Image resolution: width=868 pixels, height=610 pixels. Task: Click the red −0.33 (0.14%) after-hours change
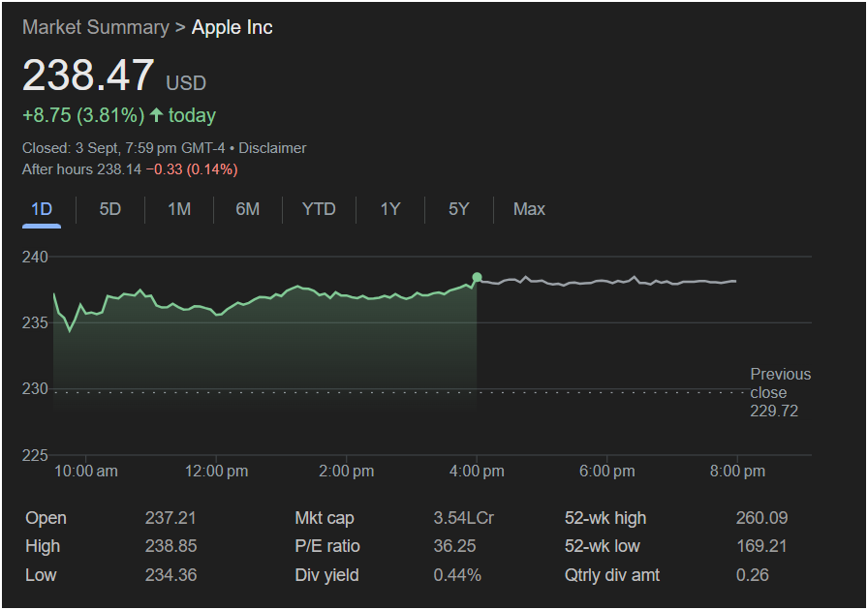point(192,169)
